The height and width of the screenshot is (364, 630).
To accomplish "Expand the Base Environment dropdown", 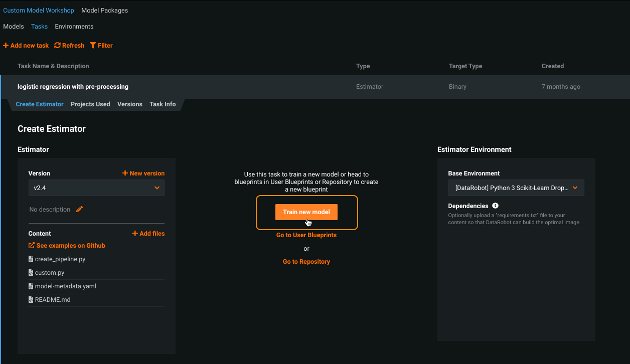I will pyautogui.click(x=516, y=188).
